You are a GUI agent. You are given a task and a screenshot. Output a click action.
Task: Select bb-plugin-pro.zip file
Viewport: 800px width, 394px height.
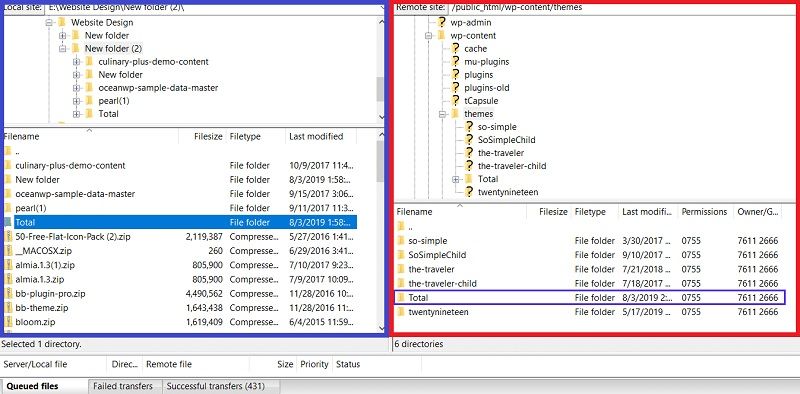click(x=180, y=294)
